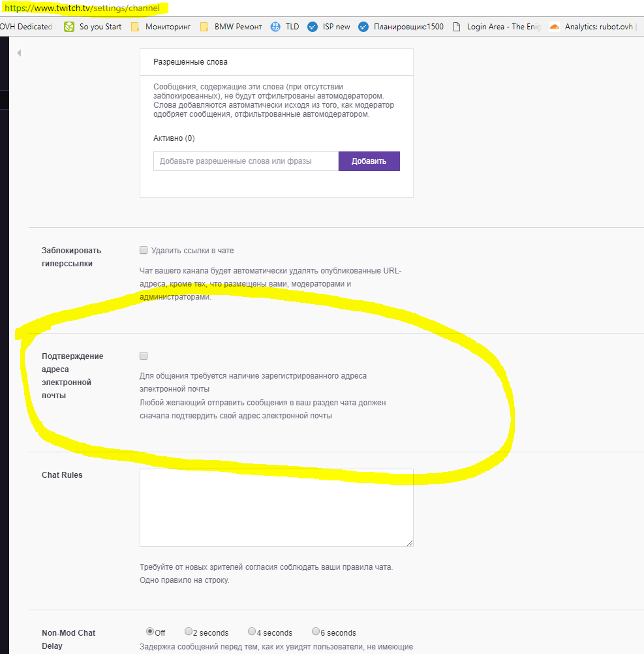Focus the Chat Rules text area

tap(276, 507)
